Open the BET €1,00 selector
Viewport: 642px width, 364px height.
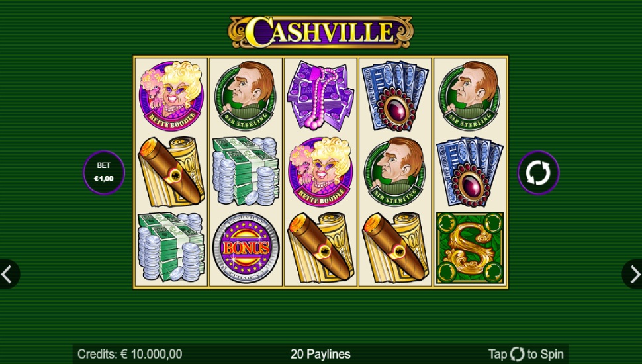coord(104,172)
